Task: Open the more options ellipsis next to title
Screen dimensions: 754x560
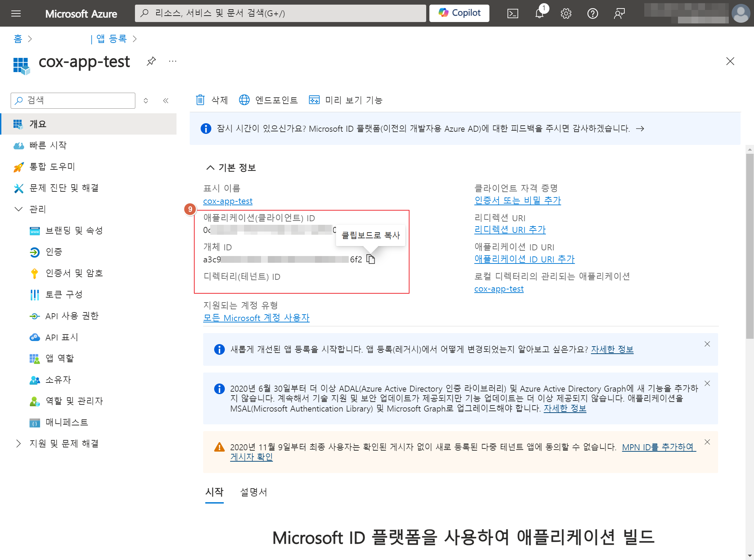Action: coord(173,61)
